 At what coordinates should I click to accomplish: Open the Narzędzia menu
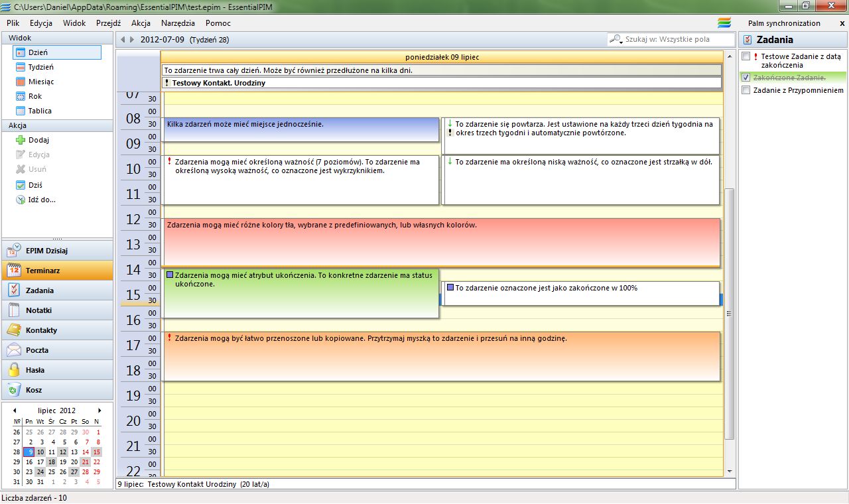pyautogui.click(x=178, y=23)
